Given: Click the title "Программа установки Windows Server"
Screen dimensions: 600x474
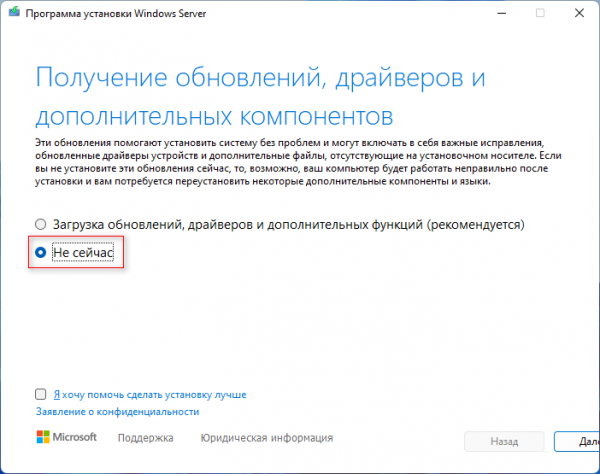Looking at the screenshot, I should click(116, 13).
